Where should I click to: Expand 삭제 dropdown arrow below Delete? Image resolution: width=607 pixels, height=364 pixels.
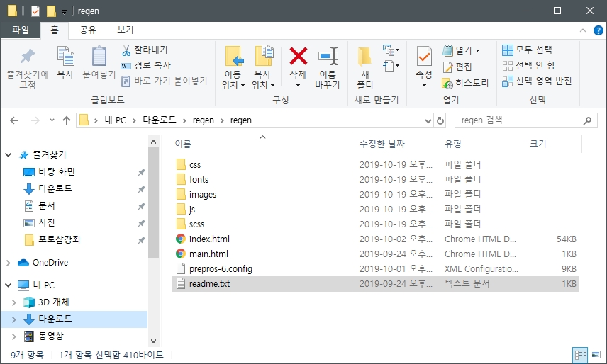pos(298,85)
